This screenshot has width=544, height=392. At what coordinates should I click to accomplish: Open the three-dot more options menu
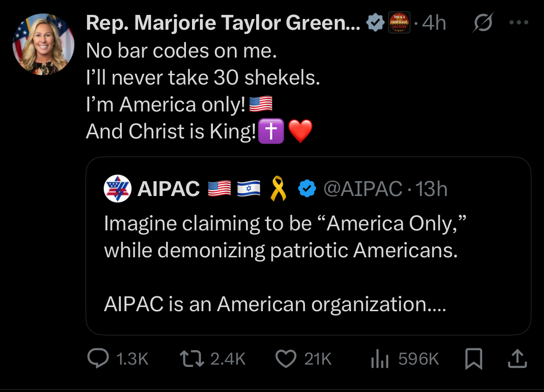click(x=519, y=23)
